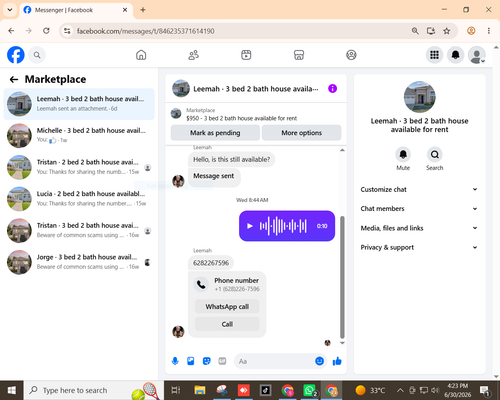Open the account profile avatar menu
Screen dimensions: 500x400
tap(477, 55)
